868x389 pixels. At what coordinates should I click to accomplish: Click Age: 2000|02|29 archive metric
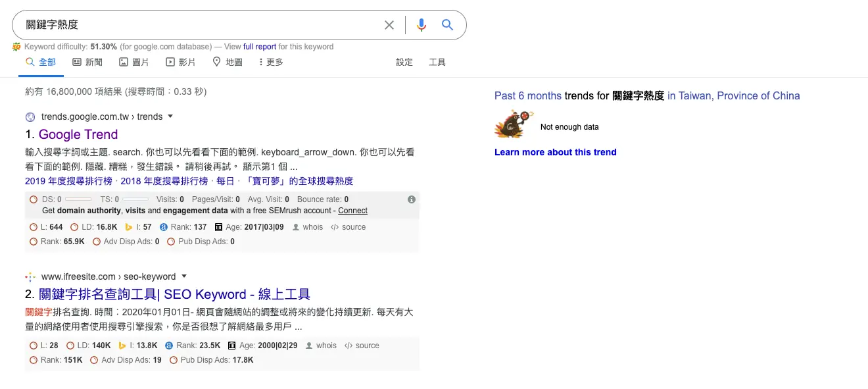(263, 346)
